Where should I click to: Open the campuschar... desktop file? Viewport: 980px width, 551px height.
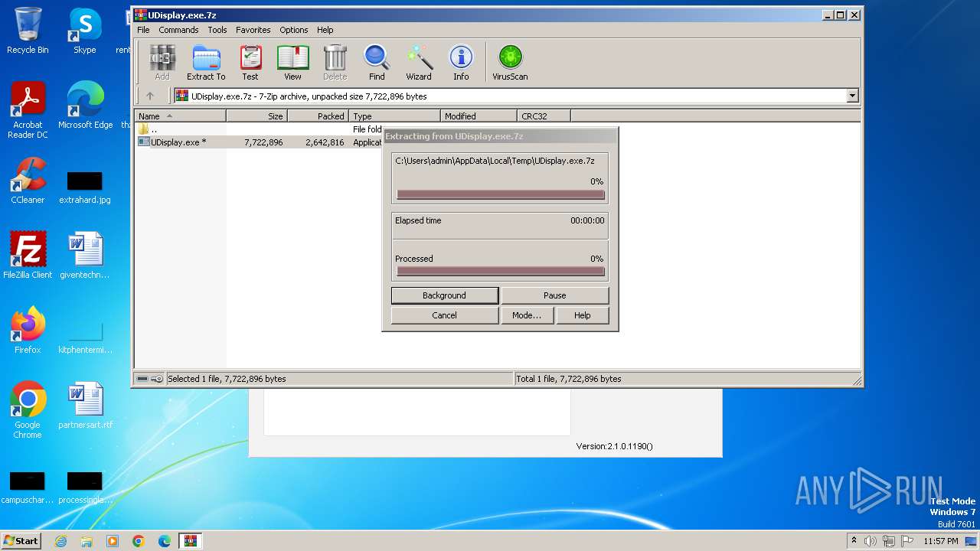click(28, 488)
